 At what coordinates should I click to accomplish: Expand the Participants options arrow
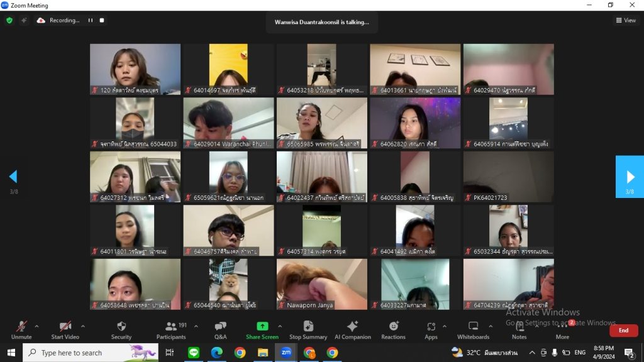pos(196,327)
